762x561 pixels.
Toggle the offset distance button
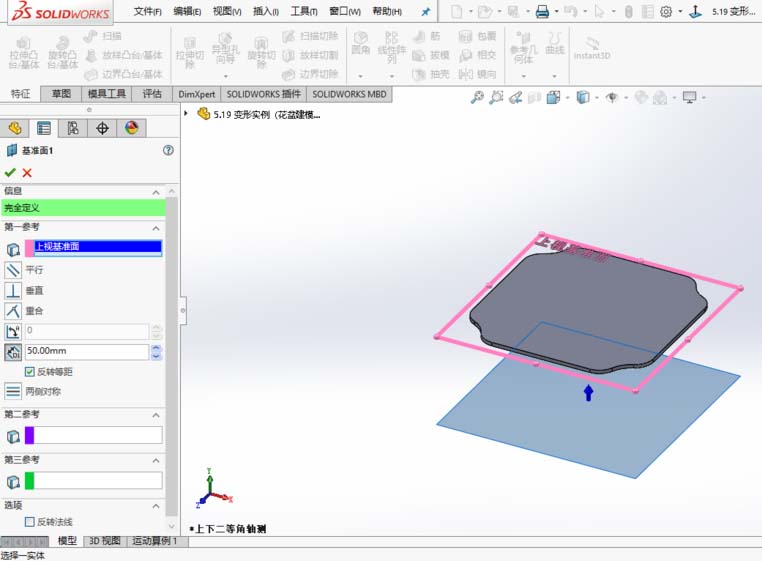pos(13,352)
